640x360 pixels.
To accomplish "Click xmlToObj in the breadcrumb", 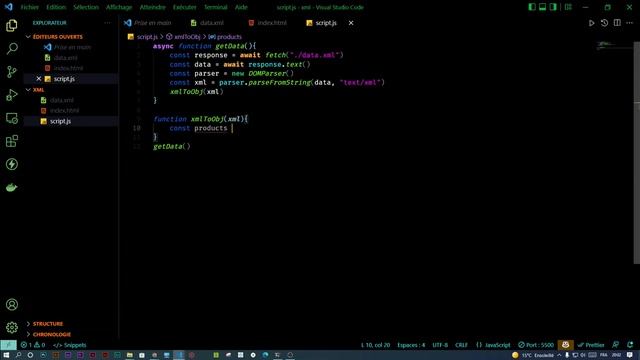I will [187, 37].
